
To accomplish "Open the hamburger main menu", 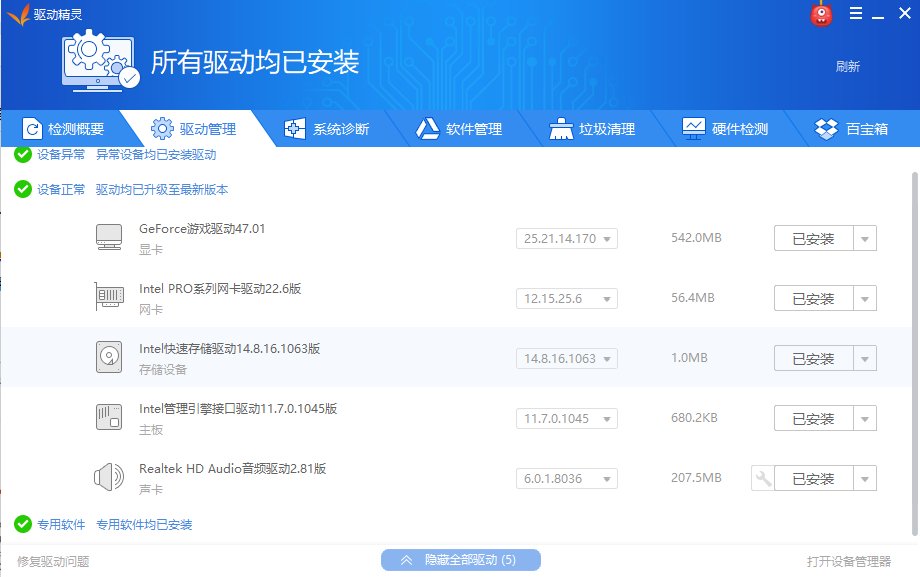I will [854, 14].
